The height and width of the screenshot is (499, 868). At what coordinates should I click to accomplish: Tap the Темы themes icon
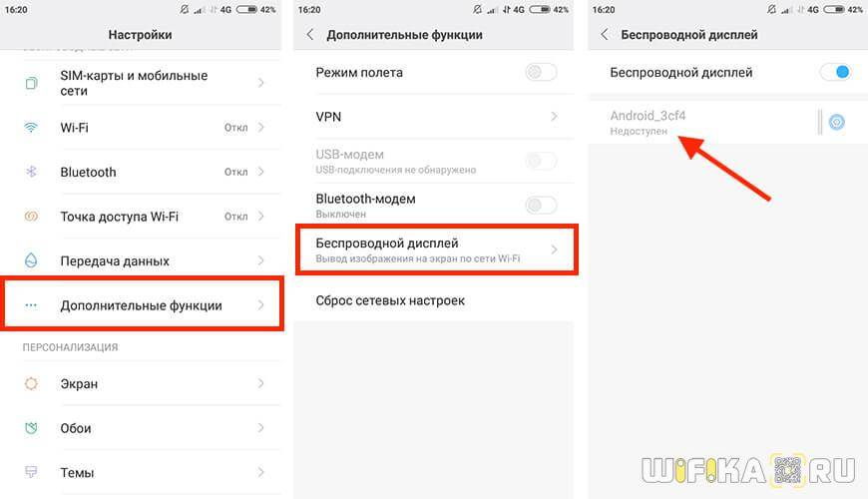coord(31,472)
